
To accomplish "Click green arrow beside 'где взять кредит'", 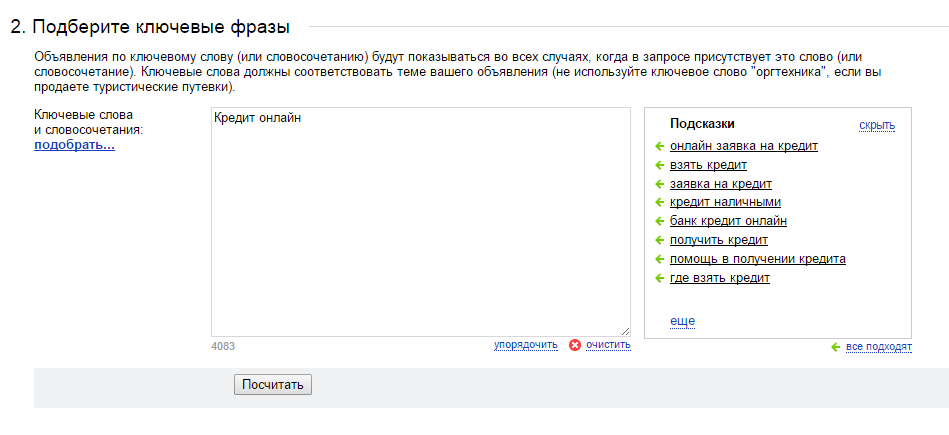I will pyautogui.click(x=659, y=278).
